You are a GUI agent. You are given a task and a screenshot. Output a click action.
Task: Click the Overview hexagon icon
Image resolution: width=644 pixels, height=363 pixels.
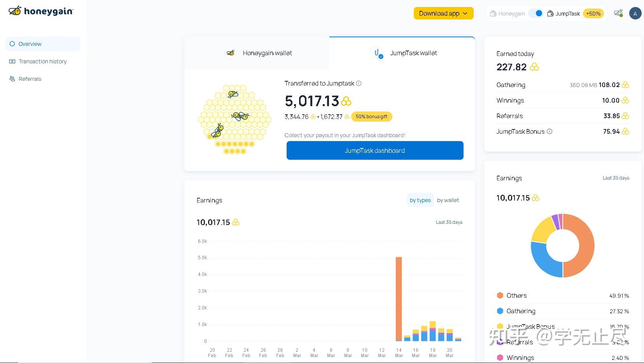[12, 44]
